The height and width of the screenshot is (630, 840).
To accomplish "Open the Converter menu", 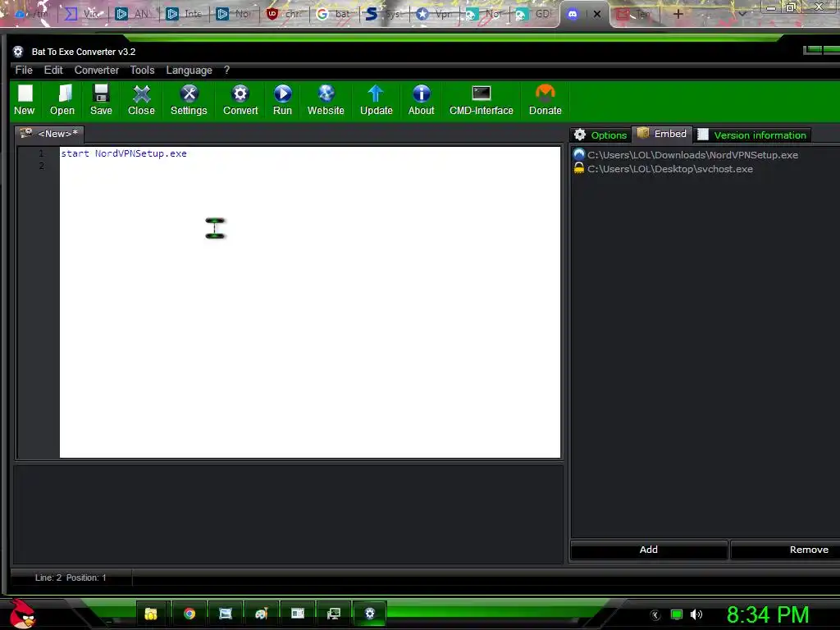I will (x=97, y=71).
